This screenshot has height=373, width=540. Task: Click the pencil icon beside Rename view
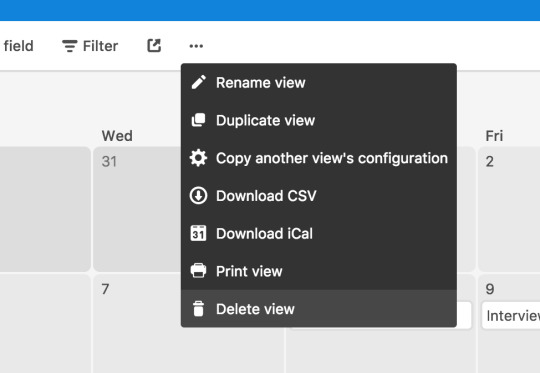click(198, 82)
